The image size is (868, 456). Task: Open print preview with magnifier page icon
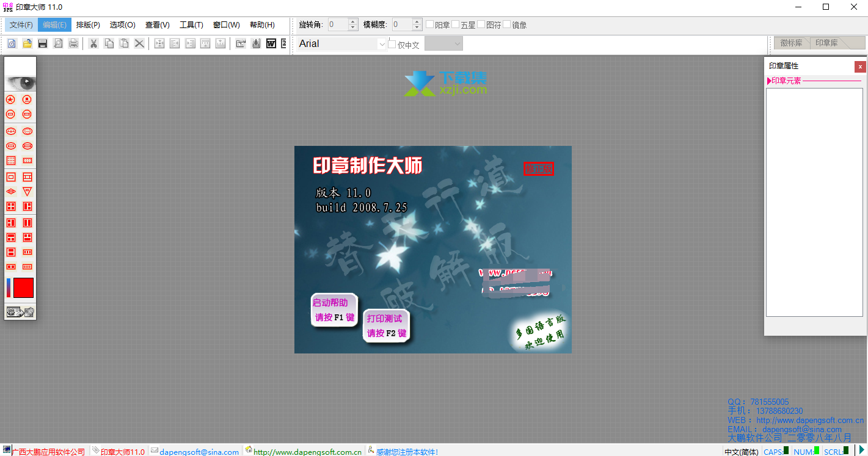(x=58, y=43)
